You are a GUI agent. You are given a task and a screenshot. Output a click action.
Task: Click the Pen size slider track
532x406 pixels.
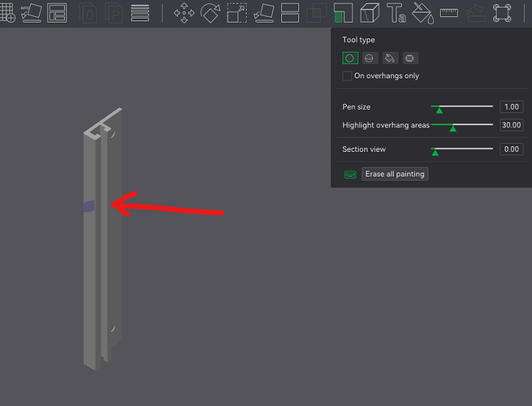pos(462,106)
